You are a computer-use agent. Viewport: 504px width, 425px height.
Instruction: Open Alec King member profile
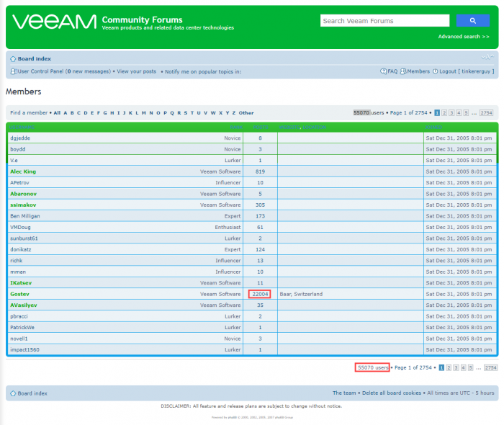pos(23,171)
